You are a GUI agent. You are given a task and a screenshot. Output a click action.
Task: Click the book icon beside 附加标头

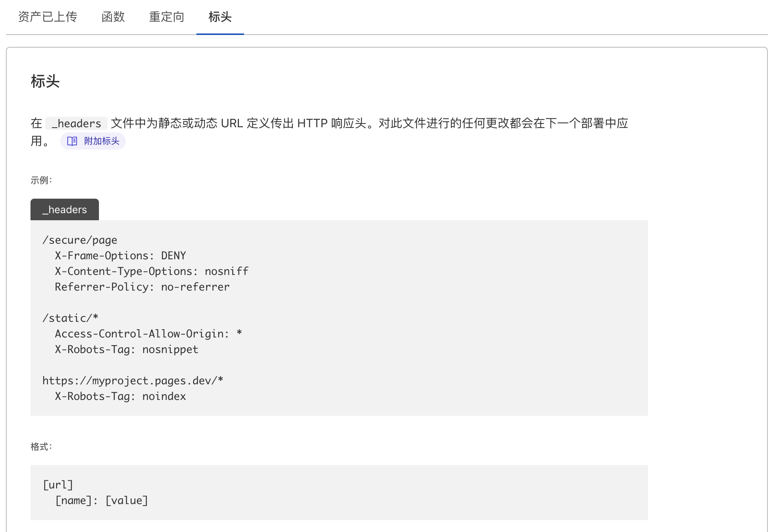72,141
